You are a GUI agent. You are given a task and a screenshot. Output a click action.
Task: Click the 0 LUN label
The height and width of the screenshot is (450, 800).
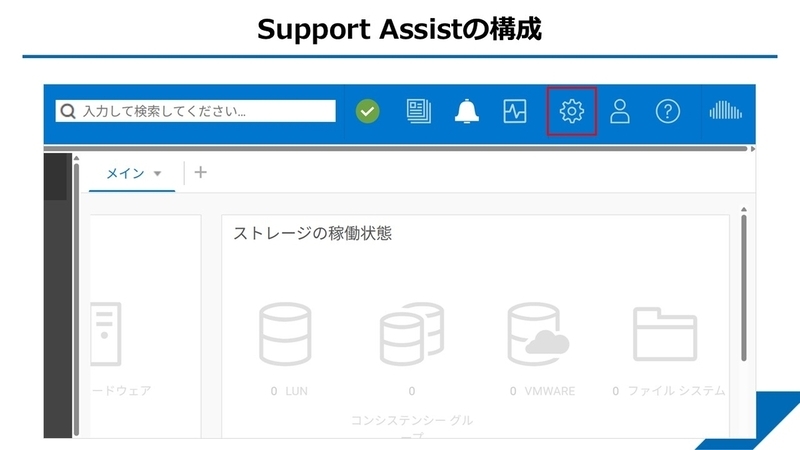tap(289, 391)
